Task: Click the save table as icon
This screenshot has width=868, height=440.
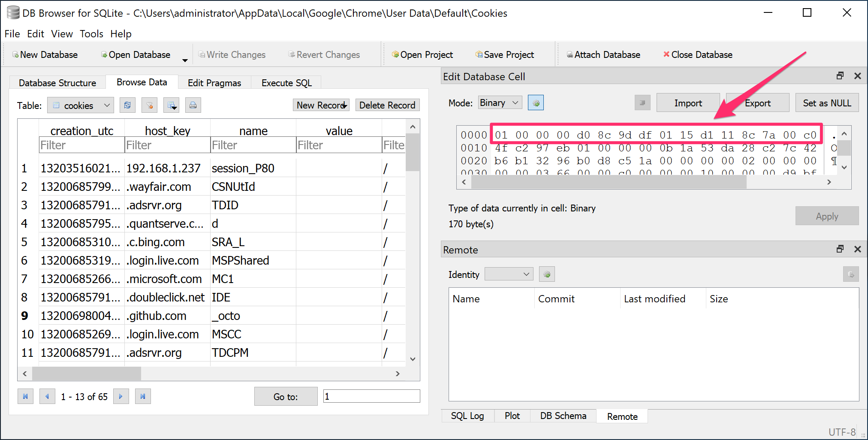Action: [171, 105]
